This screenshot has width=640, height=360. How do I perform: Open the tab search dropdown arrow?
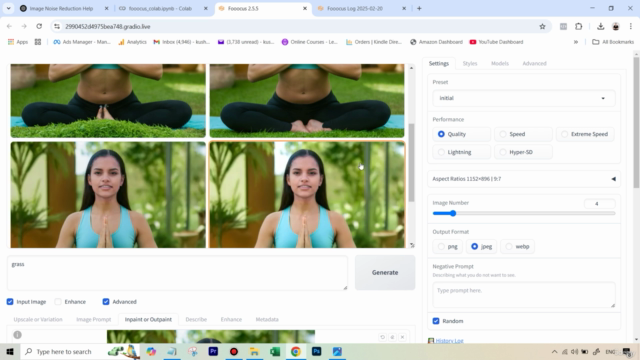click(x=8, y=8)
